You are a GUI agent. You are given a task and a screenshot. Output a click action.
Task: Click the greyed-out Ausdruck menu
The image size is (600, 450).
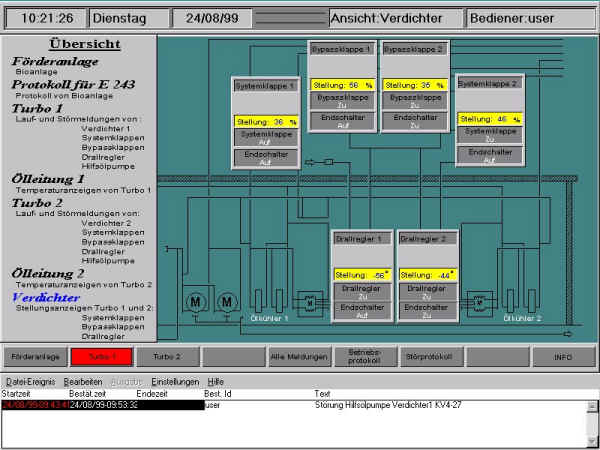point(126,382)
